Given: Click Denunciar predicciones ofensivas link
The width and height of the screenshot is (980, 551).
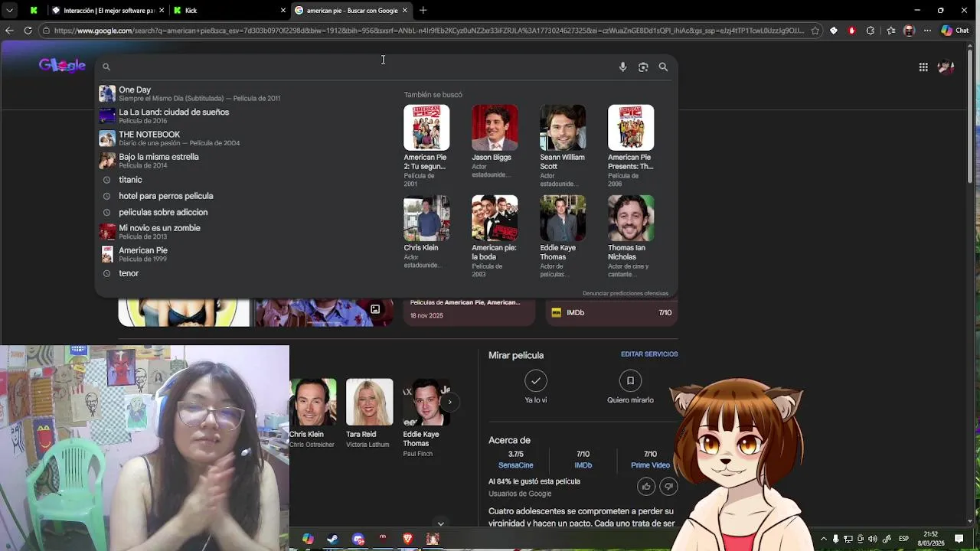Looking at the screenshot, I should point(625,293).
